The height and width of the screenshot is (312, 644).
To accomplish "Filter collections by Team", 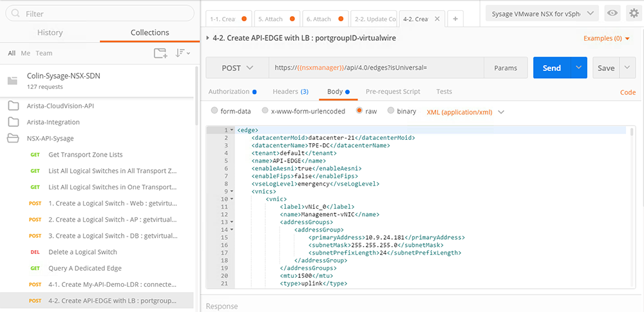I will 44,53.
